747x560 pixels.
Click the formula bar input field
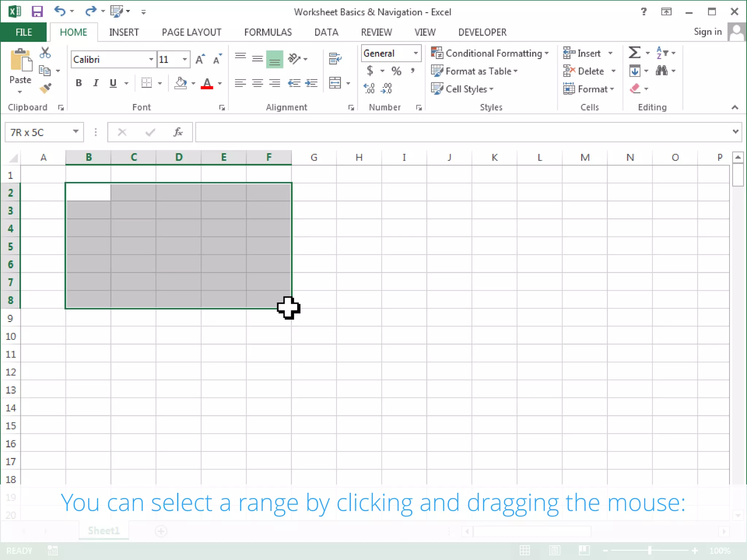462,132
